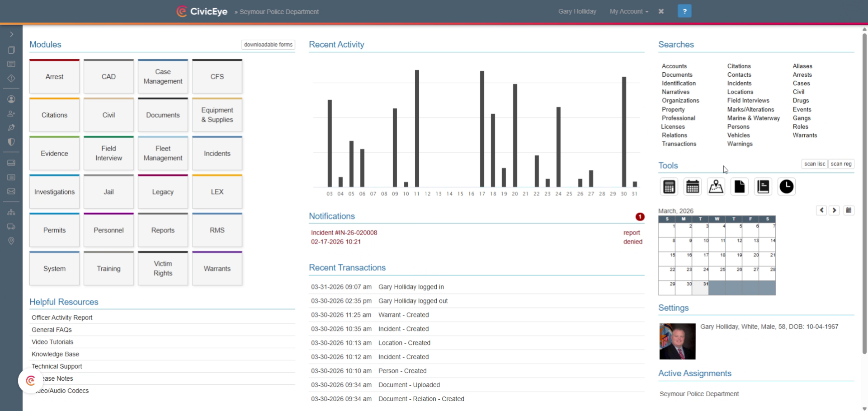Open the notebook tool icon
The width and height of the screenshot is (868, 411).
point(763,187)
